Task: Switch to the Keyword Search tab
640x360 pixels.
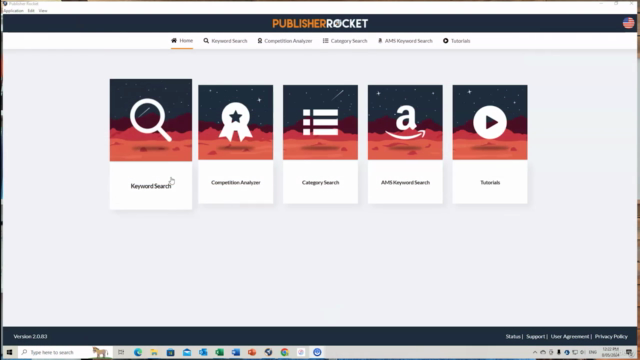Action: click(225, 41)
